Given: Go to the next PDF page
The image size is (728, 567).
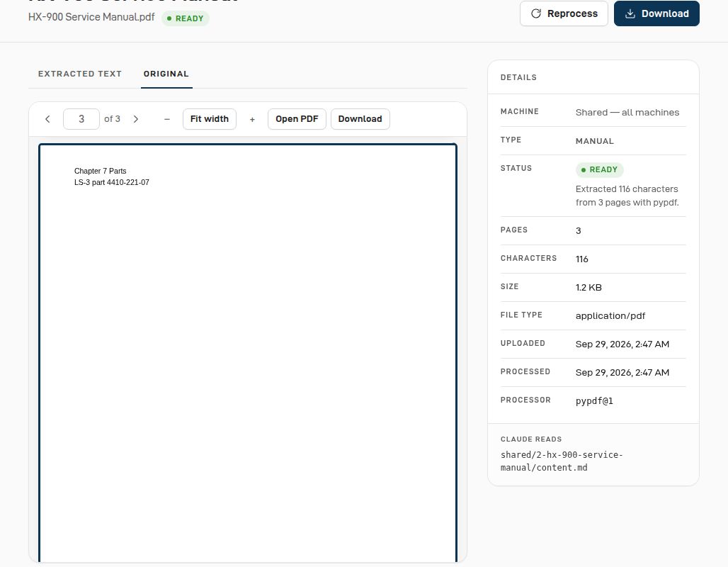Looking at the screenshot, I should coord(135,119).
